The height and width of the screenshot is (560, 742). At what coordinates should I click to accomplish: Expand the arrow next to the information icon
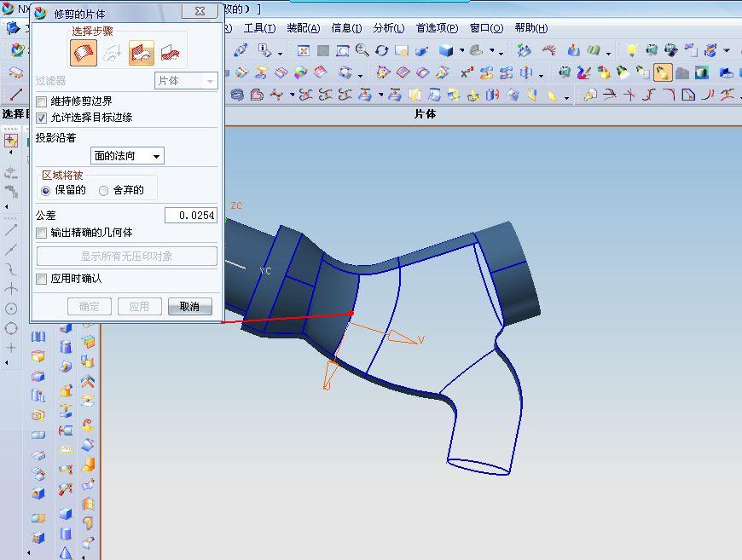tap(280, 53)
